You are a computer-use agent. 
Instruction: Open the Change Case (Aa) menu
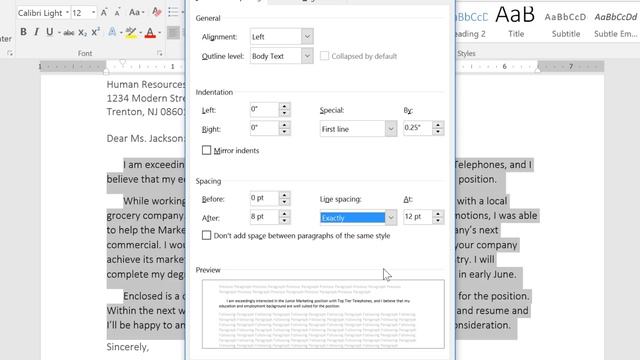(136, 13)
